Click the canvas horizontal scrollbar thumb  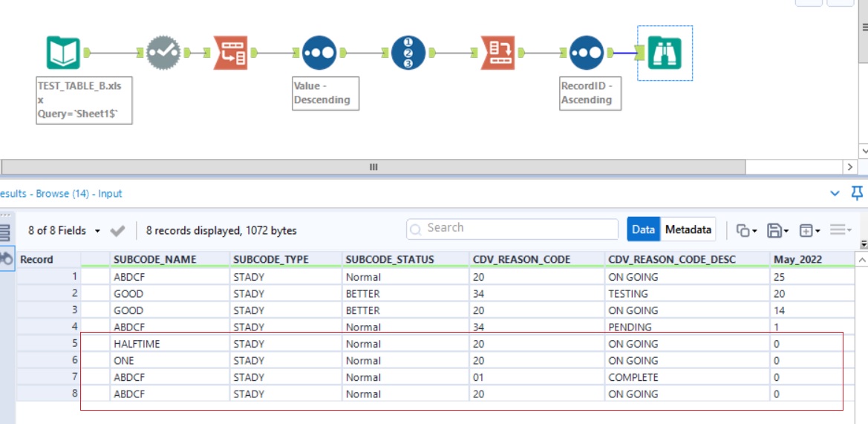coord(374,167)
